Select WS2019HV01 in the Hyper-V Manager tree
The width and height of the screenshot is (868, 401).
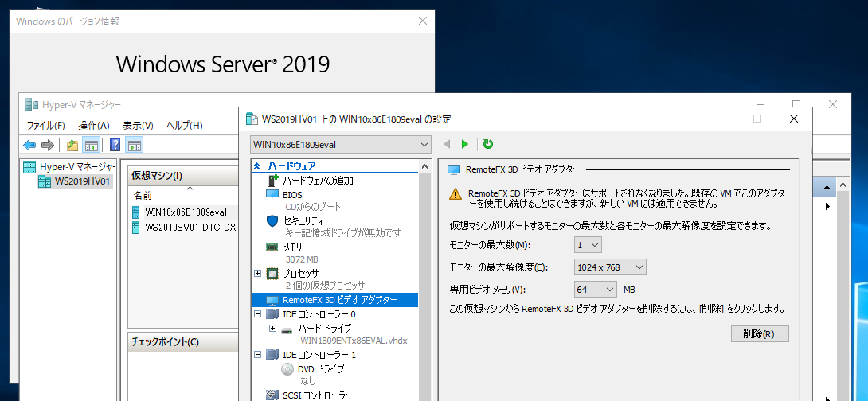(83, 181)
